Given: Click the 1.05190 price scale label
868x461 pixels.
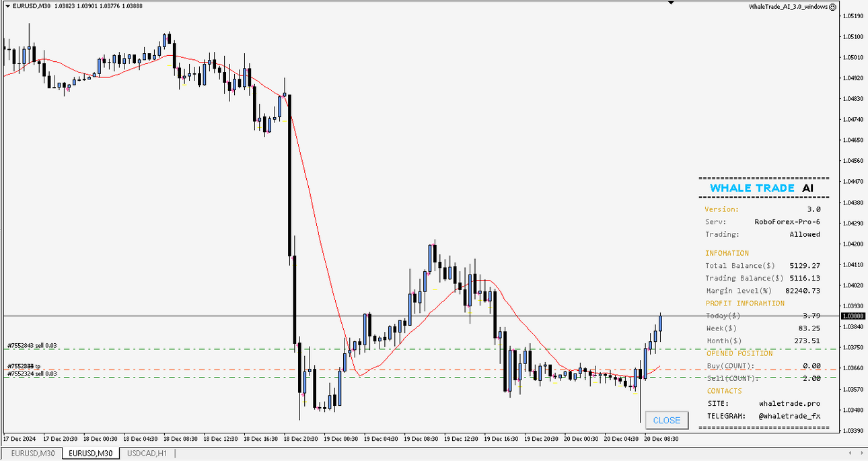Looking at the screenshot, I should pyautogui.click(x=855, y=15).
